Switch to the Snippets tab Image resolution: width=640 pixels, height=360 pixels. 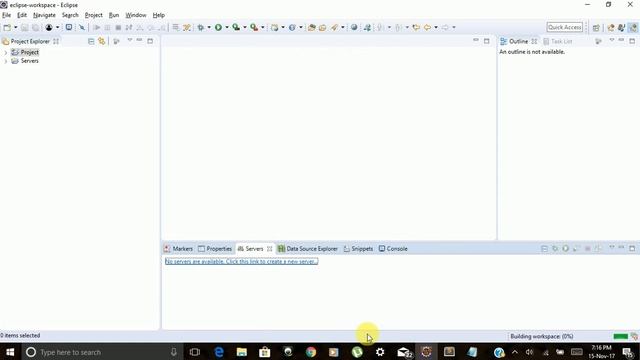pos(358,249)
